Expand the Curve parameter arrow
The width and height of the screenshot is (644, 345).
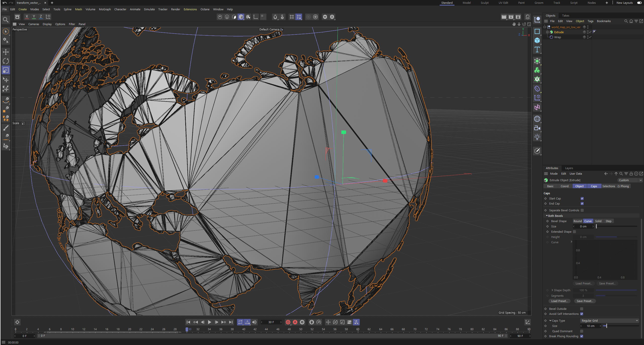(x=571, y=242)
